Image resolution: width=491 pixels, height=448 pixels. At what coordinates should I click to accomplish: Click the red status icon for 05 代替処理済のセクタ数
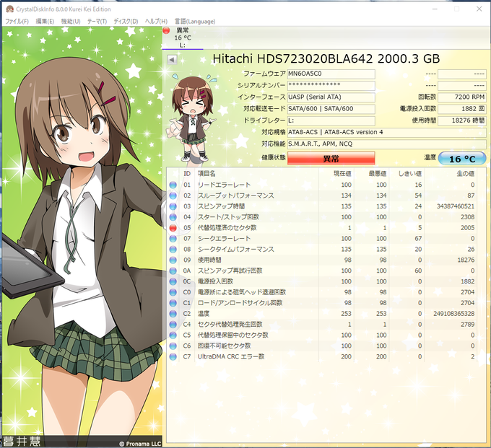173,228
